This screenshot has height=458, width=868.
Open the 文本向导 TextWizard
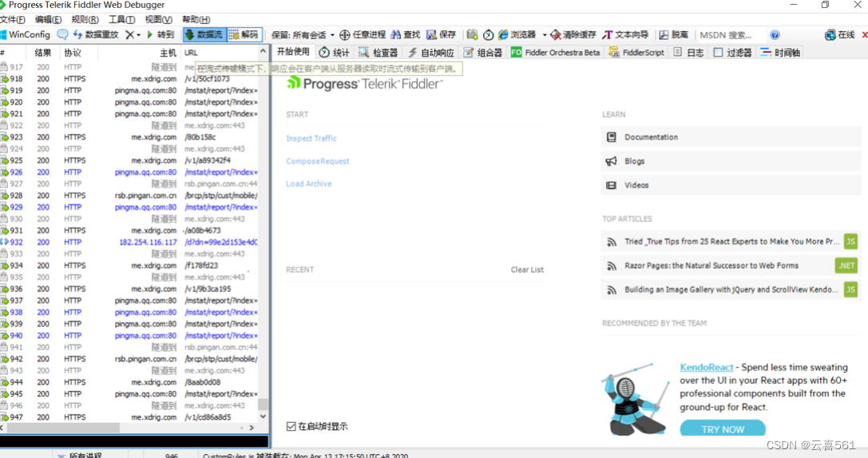[625, 35]
